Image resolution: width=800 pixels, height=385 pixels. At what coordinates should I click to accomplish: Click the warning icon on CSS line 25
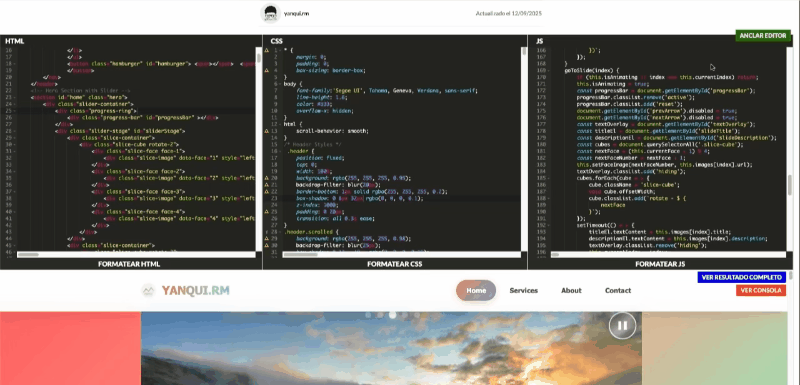point(267,212)
